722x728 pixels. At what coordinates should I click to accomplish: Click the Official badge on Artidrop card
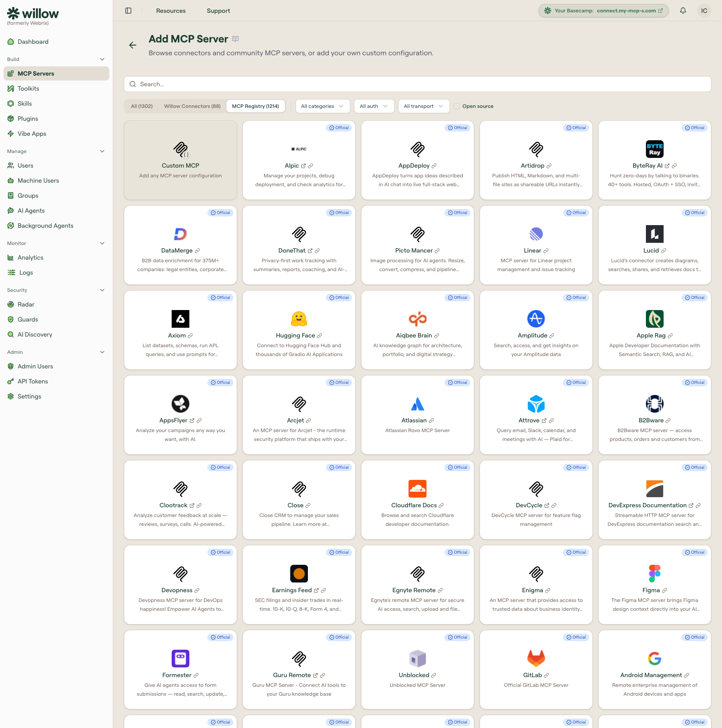click(x=576, y=128)
